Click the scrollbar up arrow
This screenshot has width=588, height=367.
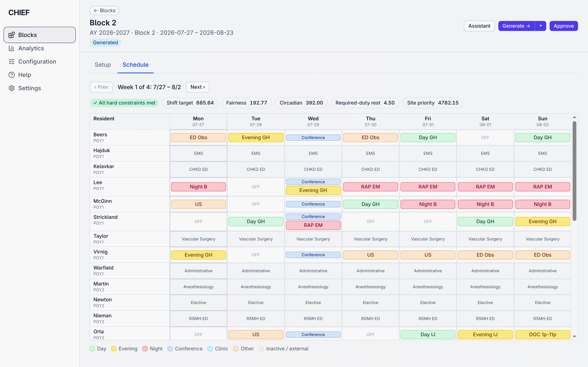(575, 117)
